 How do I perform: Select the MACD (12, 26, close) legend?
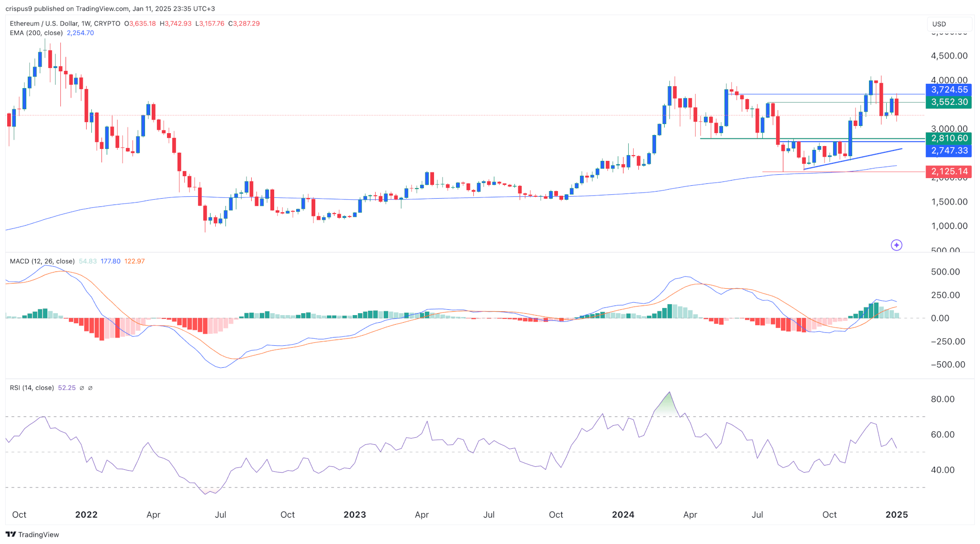[x=42, y=261]
